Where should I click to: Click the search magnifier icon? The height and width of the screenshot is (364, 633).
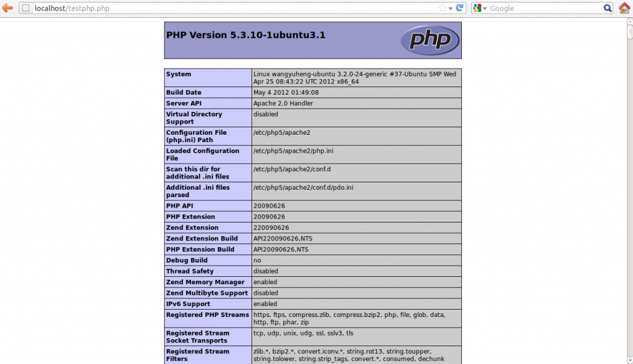(x=608, y=8)
